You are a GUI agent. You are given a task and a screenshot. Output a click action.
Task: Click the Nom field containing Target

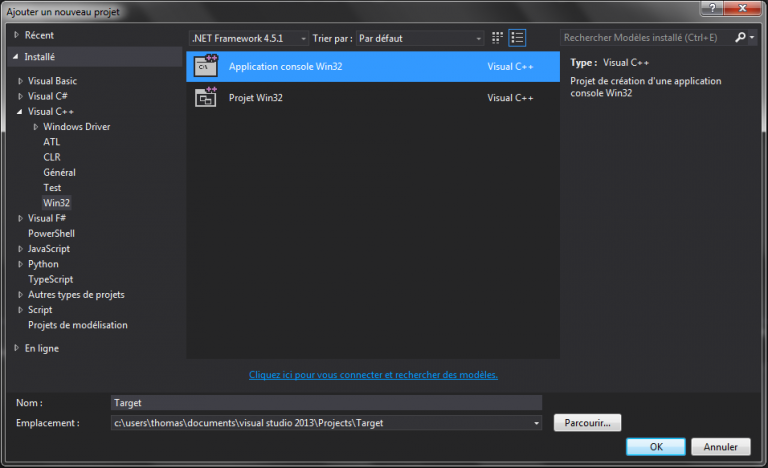326,403
